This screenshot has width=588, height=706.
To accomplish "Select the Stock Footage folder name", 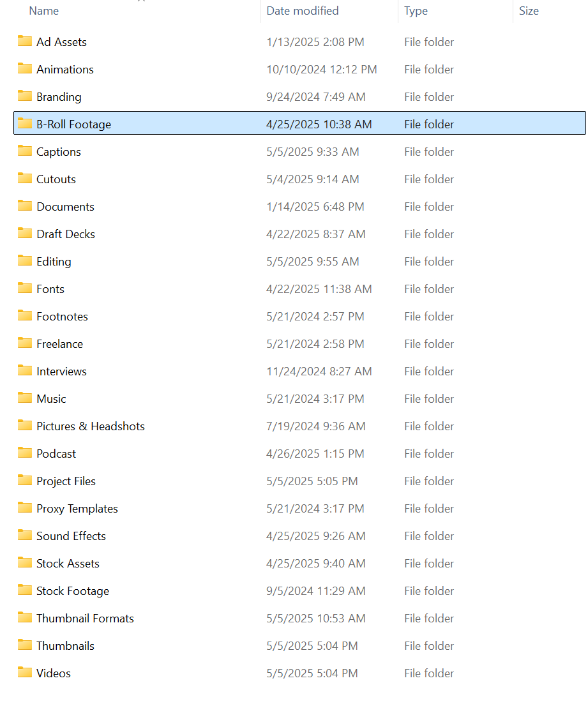I will [x=73, y=591].
